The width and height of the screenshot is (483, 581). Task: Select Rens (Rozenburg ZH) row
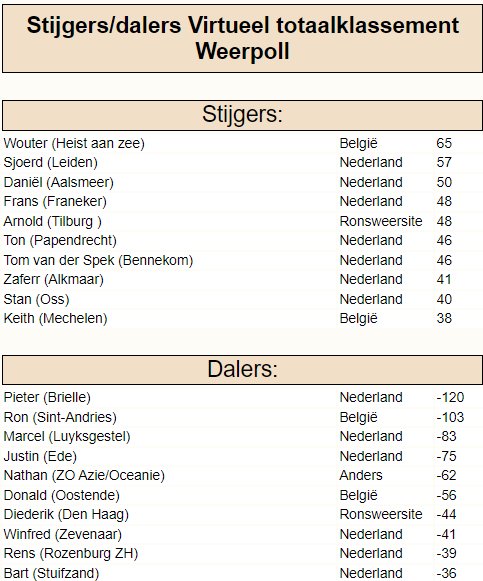71,554
